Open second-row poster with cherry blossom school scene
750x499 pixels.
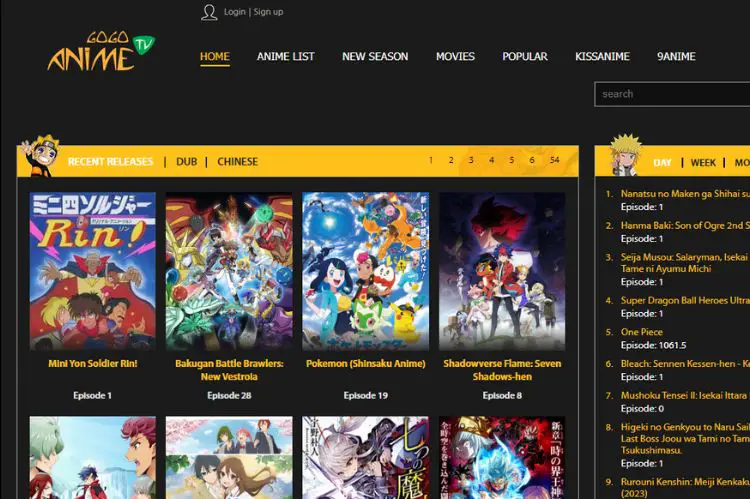(229, 457)
